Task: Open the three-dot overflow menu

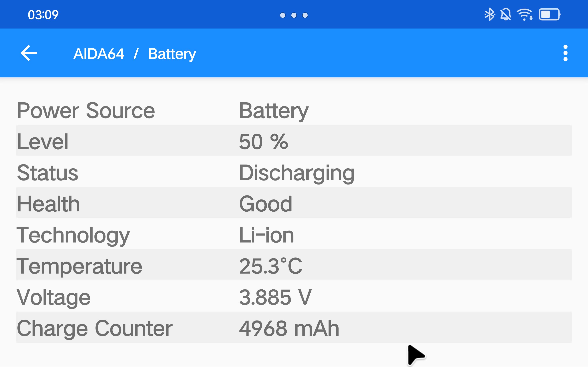Action: pyautogui.click(x=565, y=53)
